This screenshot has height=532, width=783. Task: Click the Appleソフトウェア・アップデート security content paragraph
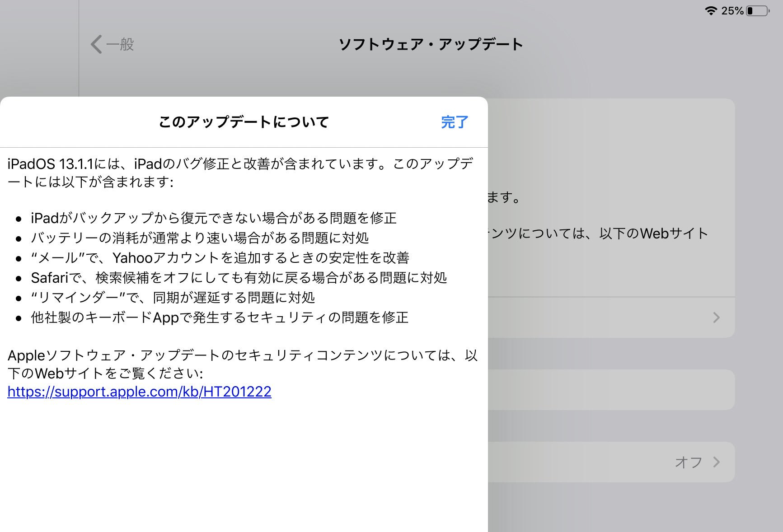243,364
